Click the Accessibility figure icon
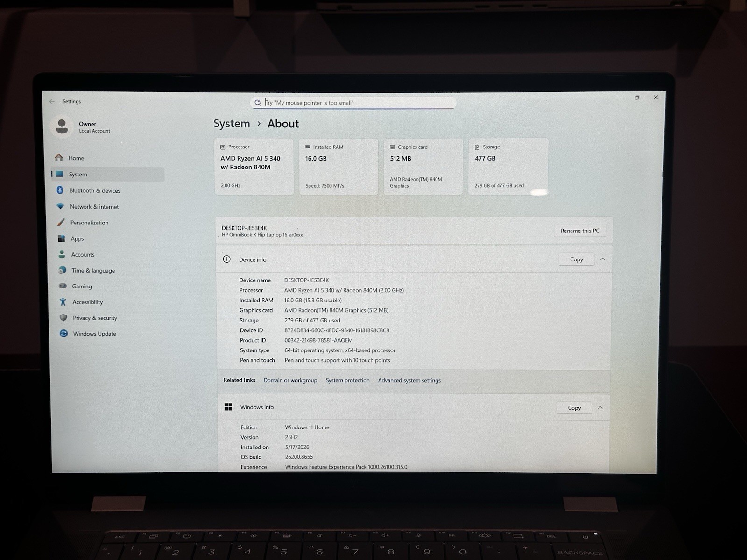Image resolution: width=747 pixels, height=560 pixels. [x=63, y=302]
